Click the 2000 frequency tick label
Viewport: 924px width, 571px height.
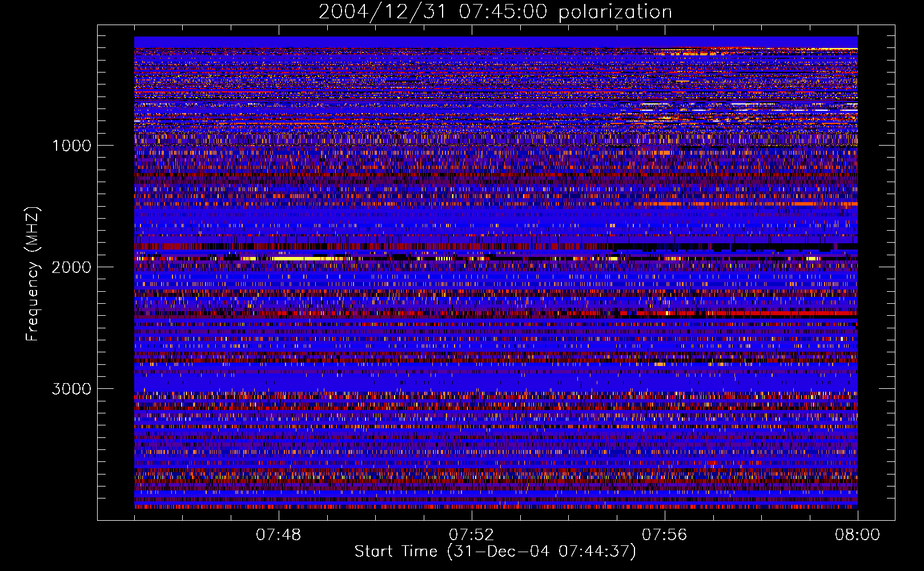71,267
